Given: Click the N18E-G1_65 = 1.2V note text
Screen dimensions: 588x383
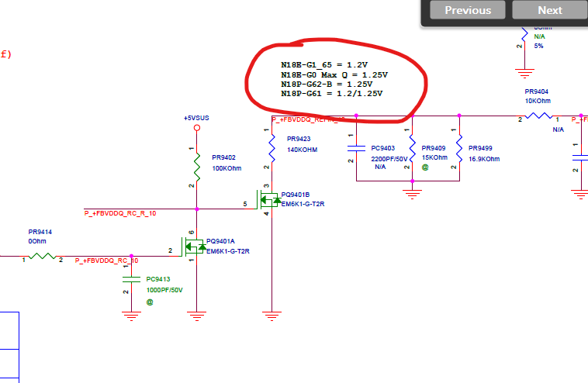Looking at the screenshot, I should click(x=324, y=65).
